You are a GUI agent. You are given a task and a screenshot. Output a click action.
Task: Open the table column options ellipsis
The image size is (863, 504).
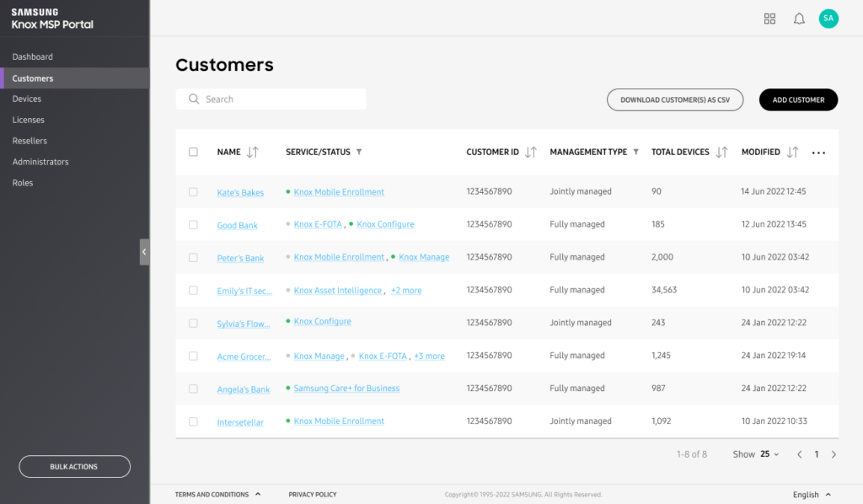point(818,153)
